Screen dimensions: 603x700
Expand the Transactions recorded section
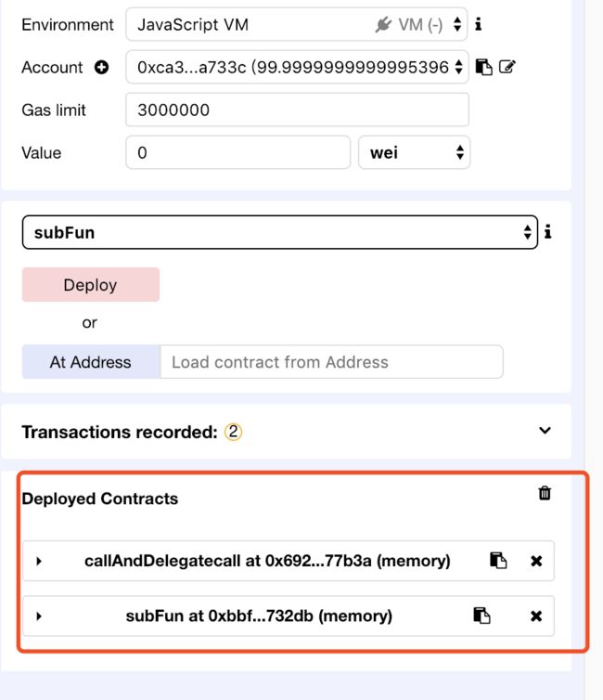(x=545, y=431)
